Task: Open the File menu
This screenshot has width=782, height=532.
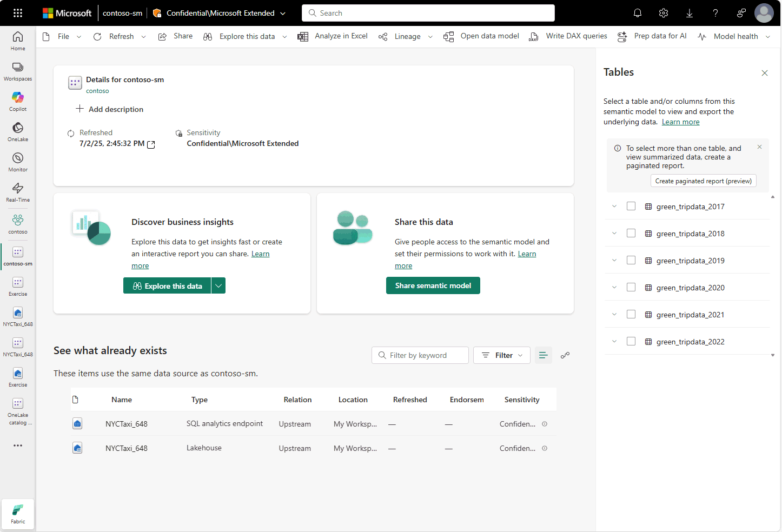Action: [63, 36]
